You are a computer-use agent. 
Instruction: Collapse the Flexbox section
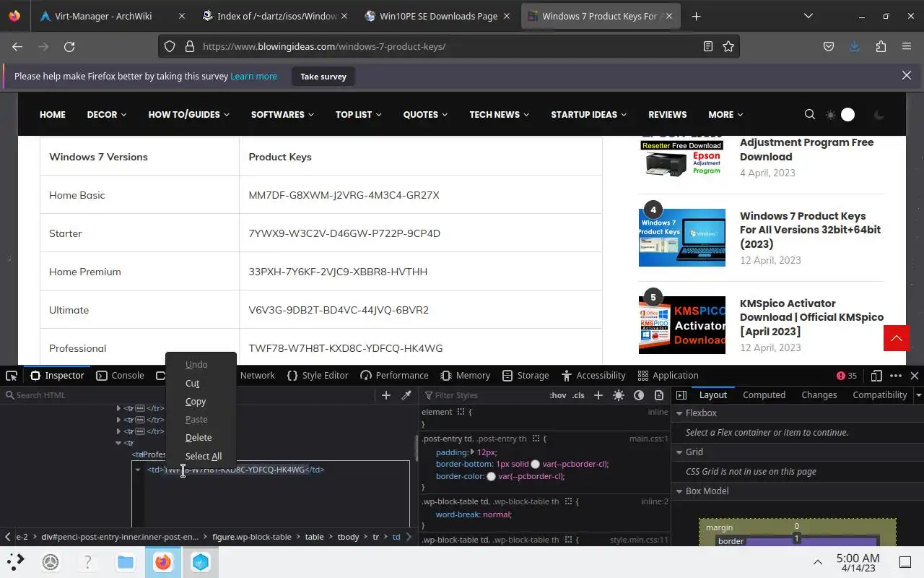[679, 413]
